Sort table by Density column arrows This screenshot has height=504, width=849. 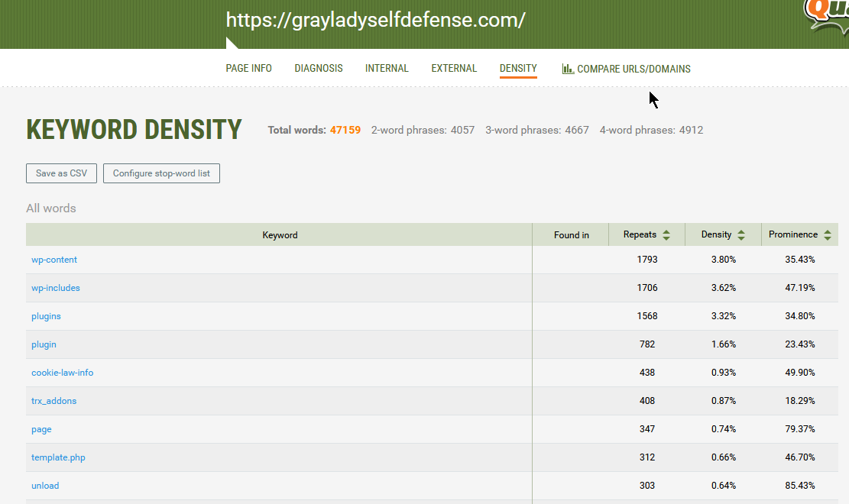coord(741,235)
